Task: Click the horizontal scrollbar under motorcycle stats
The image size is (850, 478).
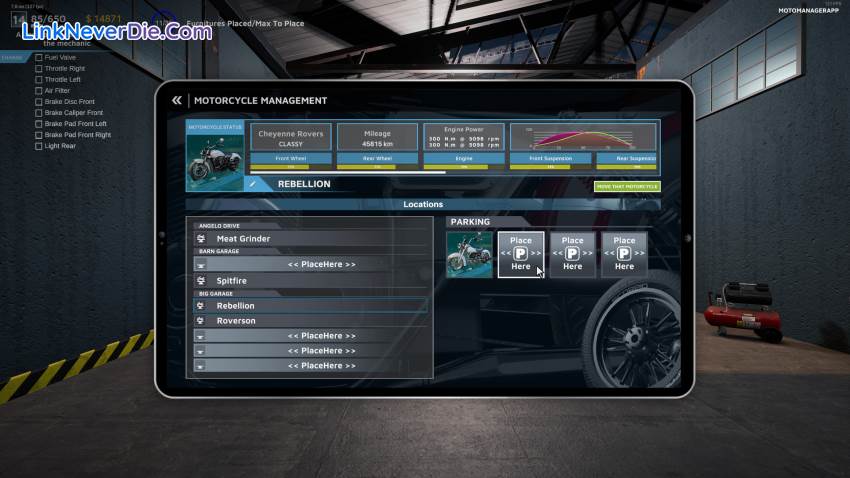Action: pos(333,172)
